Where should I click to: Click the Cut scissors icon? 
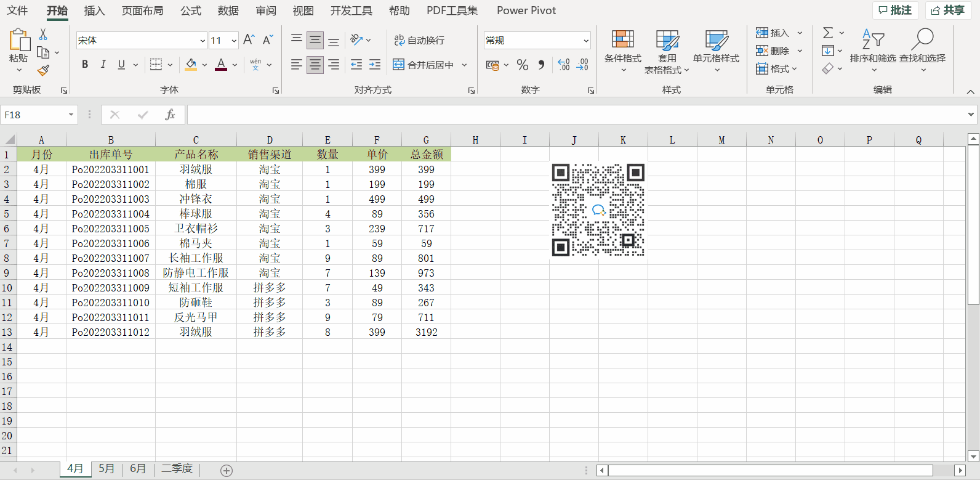[x=43, y=34]
